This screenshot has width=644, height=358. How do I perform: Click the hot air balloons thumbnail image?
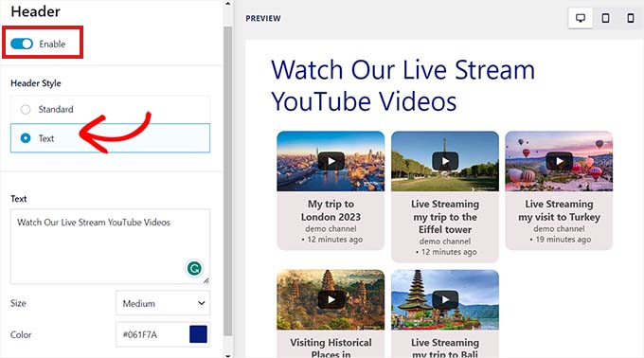pos(559,161)
